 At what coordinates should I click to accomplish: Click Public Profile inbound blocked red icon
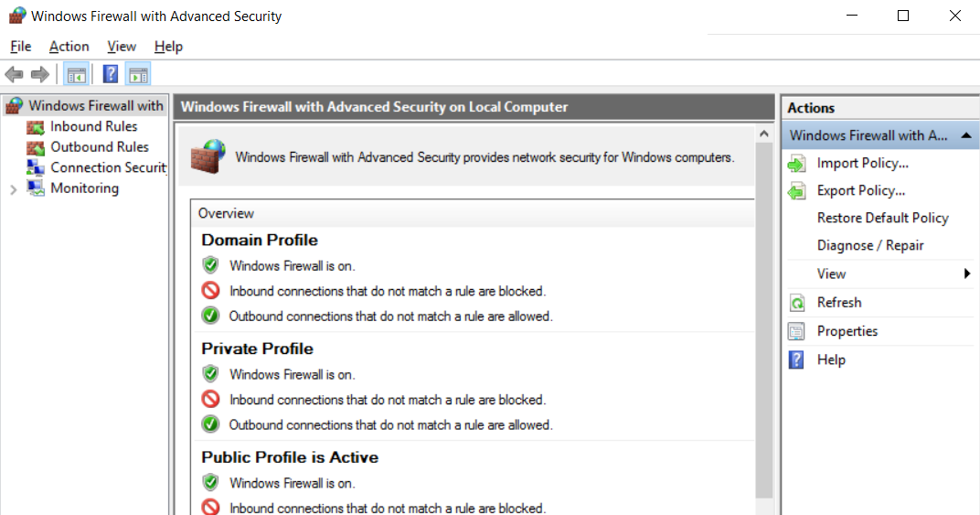click(210, 507)
